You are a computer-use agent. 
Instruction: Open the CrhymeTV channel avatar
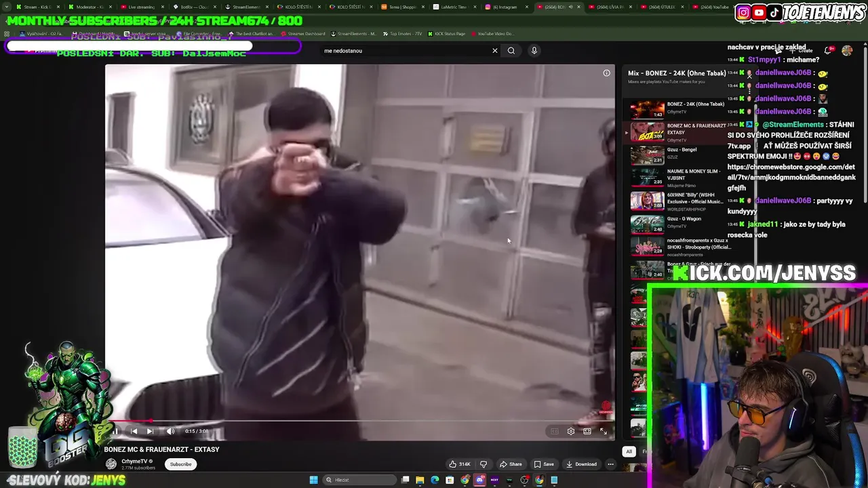coord(111,464)
